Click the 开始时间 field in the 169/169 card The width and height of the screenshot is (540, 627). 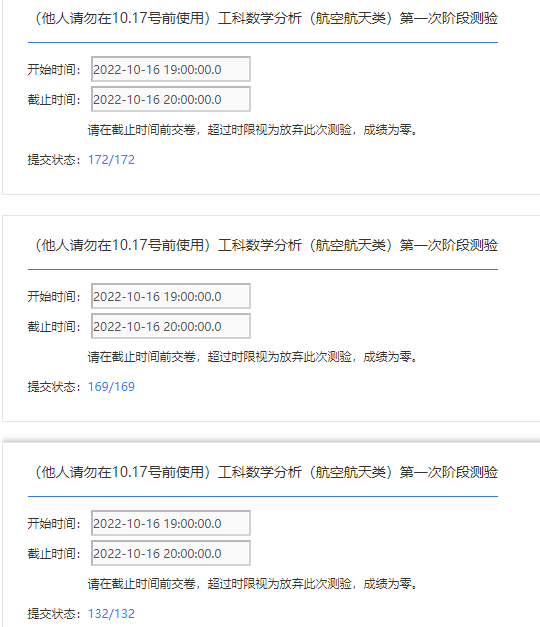click(x=171, y=296)
